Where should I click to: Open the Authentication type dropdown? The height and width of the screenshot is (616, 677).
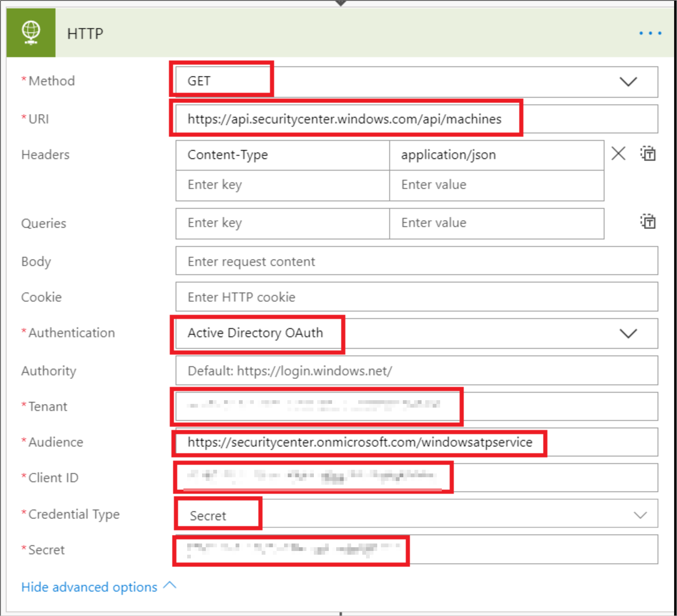[628, 333]
